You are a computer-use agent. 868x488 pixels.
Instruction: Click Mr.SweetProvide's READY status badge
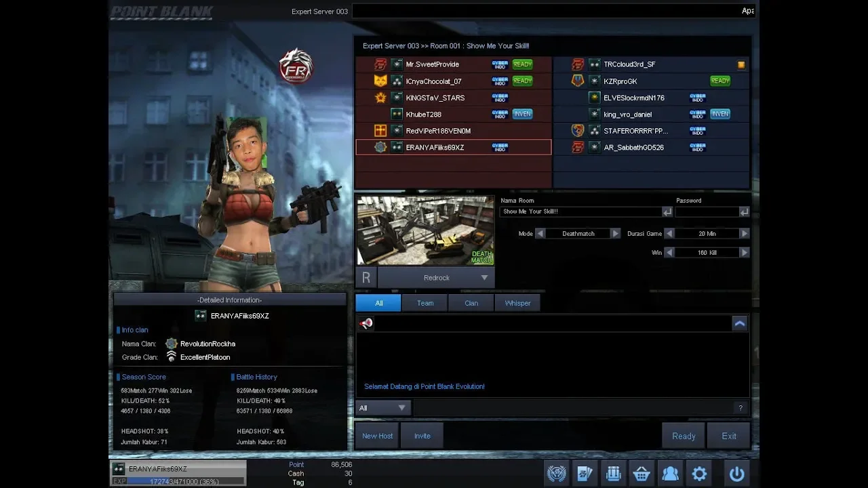522,64
